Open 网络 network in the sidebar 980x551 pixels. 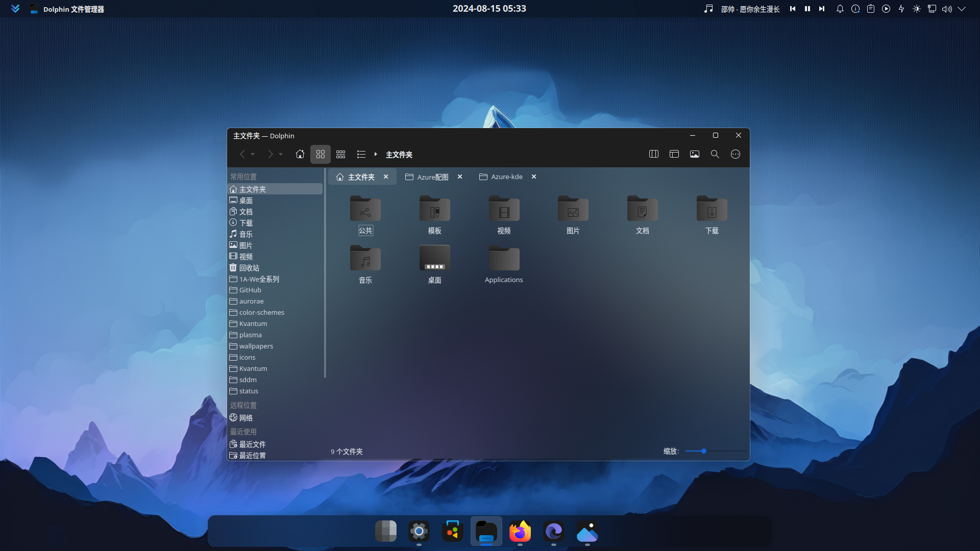[275, 418]
